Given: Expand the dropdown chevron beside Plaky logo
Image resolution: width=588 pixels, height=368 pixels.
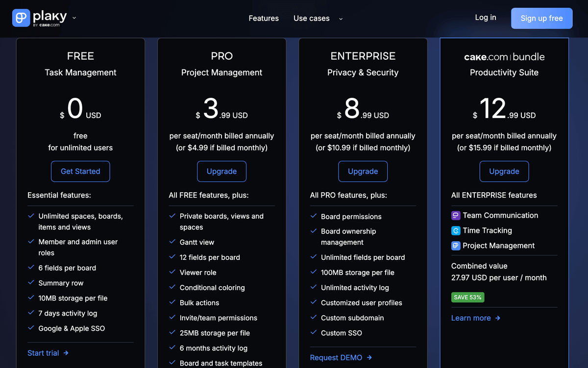Looking at the screenshot, I should pos(74,18).
